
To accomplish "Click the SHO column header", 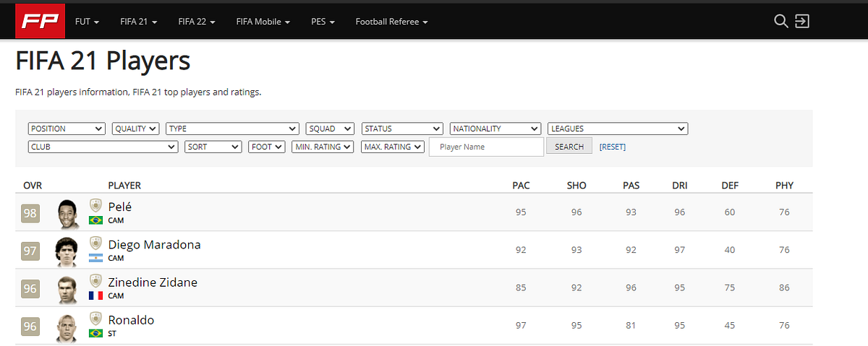I will (576, 186).
